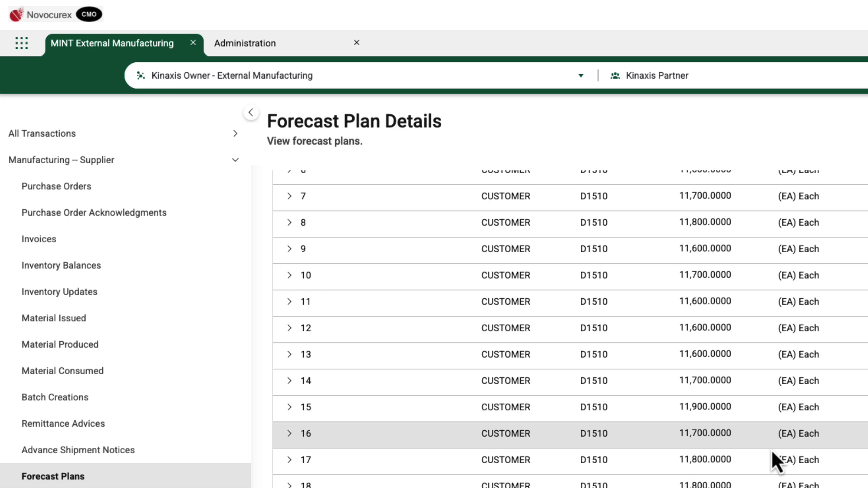Click the hierarchy icon beside Kinaxis Owner
The height and width of the screenshot is (488, 868).
coord(141,75)
